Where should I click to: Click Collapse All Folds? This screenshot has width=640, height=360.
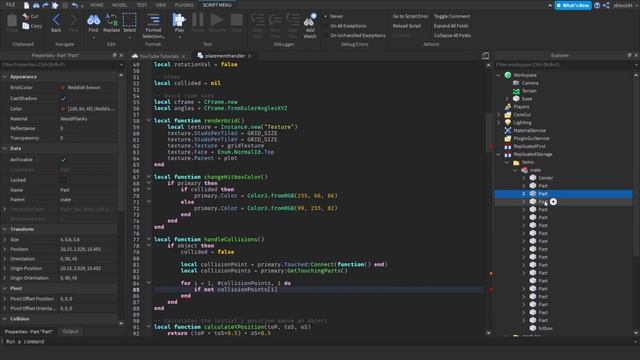click(x=452, y=36)
